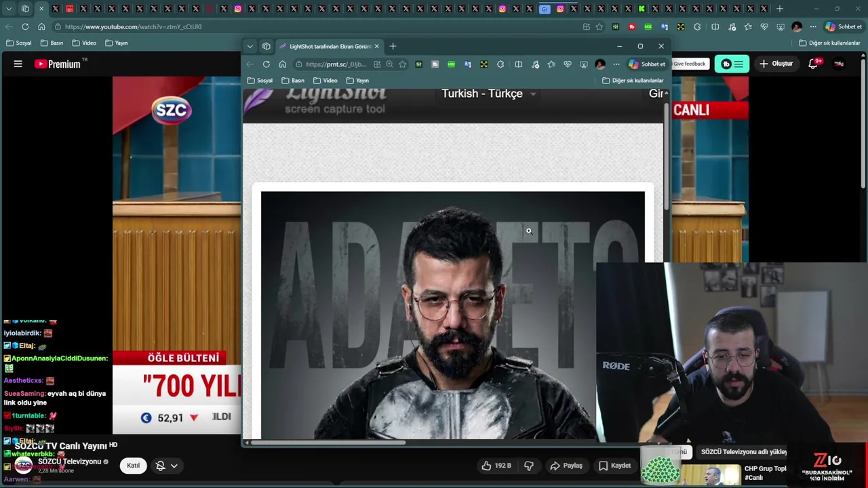Click Sohbet et in YouTube window
868x488 pixels.
pyautogui.click(x=844, y=26)
